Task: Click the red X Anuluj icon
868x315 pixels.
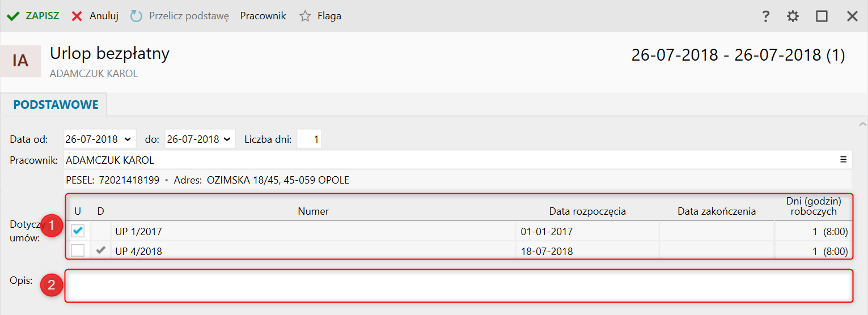Action: (77, 16)
